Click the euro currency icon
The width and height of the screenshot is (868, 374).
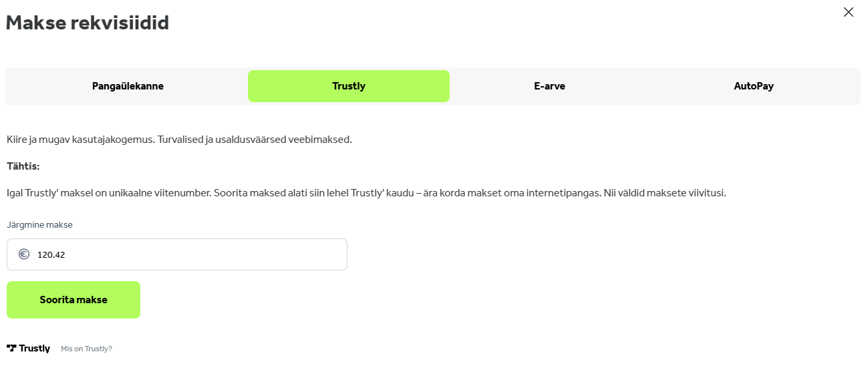24,254
